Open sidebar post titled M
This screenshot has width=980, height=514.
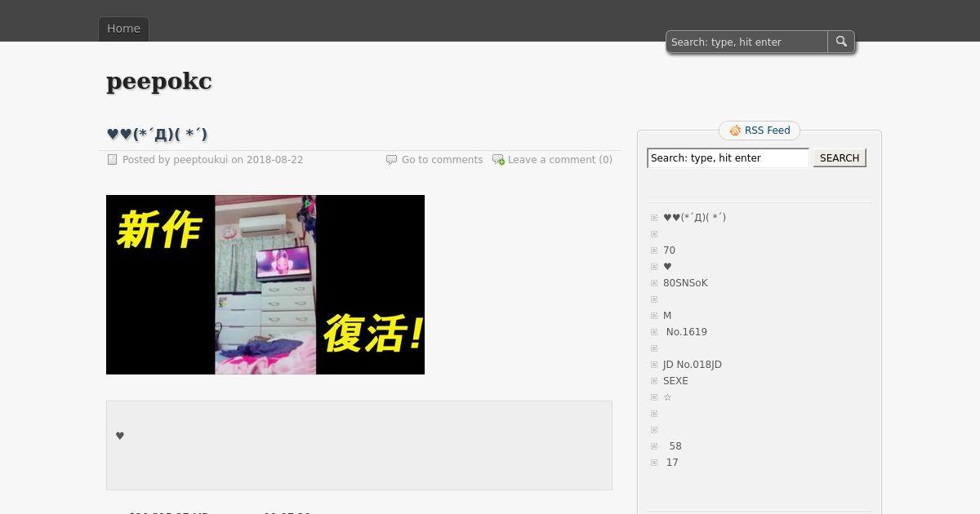(x=667, y=316)
